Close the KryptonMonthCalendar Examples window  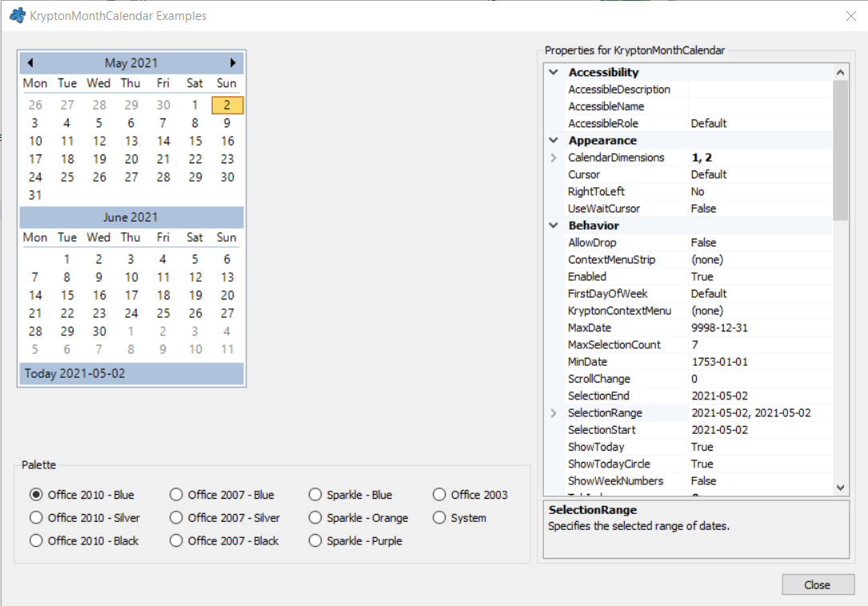pos(851,16)
